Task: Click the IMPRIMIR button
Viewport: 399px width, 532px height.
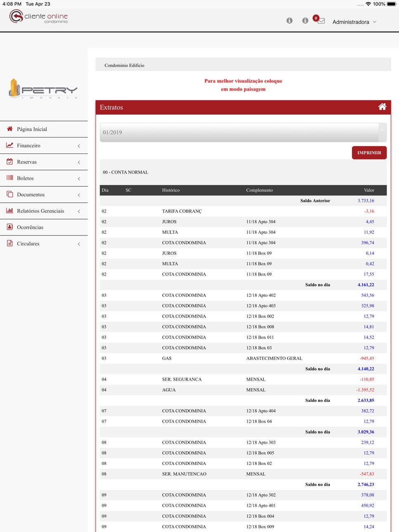Action: (x=369, y=153)
